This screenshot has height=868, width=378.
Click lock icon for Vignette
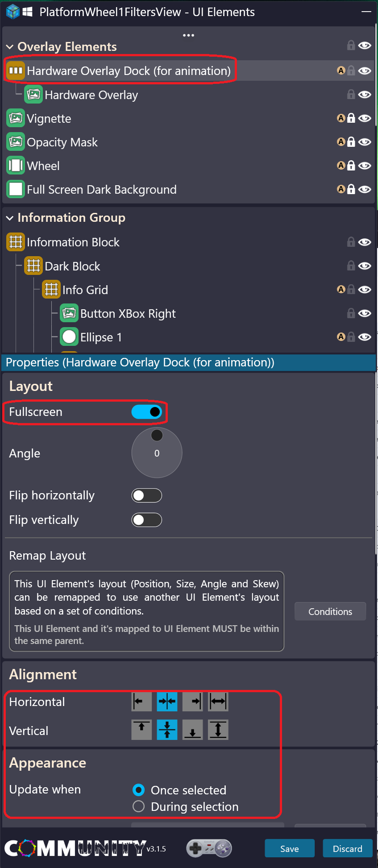(x=351, y=118)
